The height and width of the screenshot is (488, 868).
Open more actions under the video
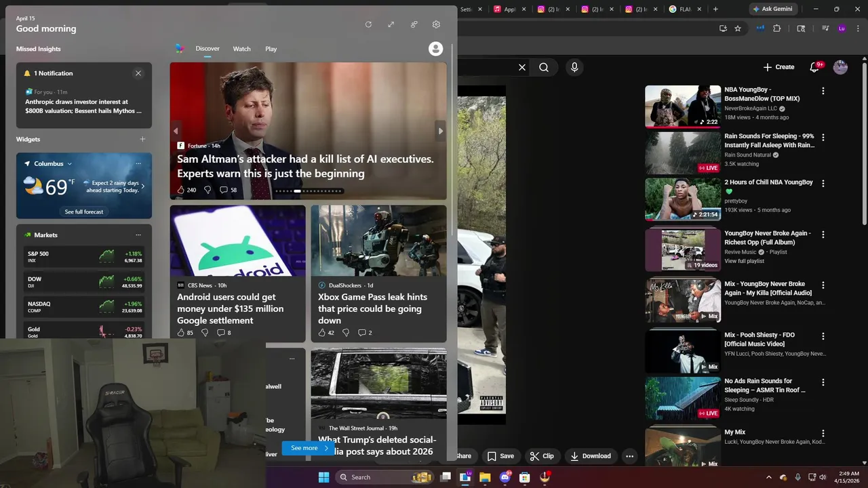[x=629, y=456]
